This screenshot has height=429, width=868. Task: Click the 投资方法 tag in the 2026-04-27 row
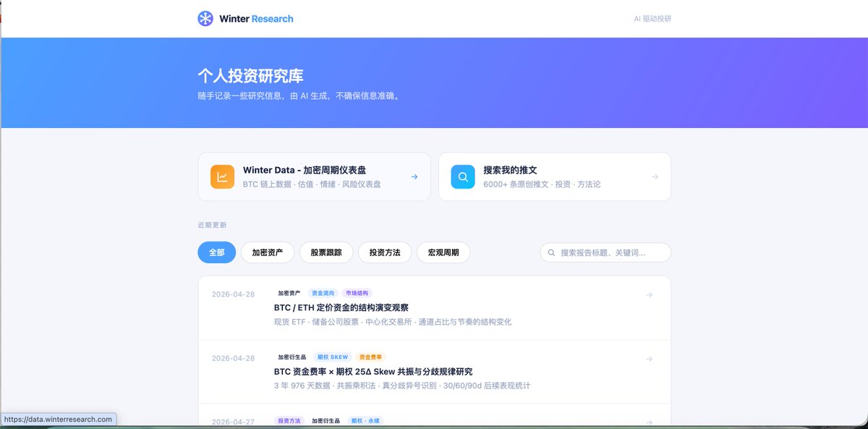(x=289, y=420)
